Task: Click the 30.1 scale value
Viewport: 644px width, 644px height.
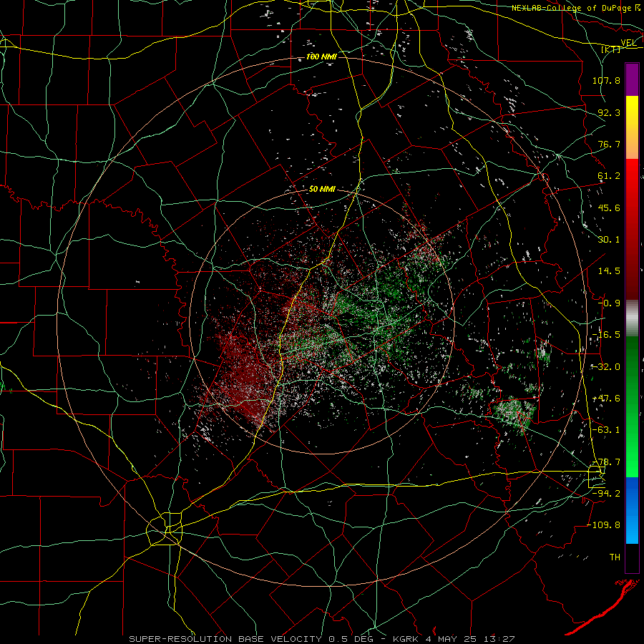Action: 609,240
